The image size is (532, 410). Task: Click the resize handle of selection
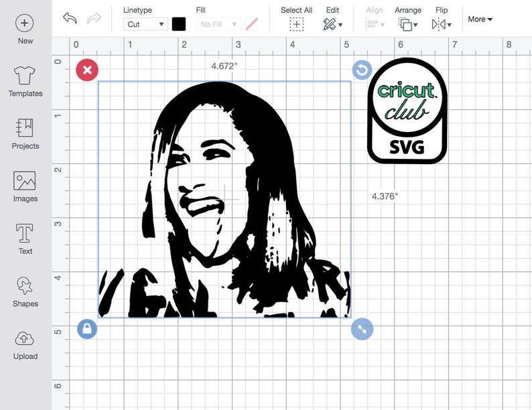(362, 329)
